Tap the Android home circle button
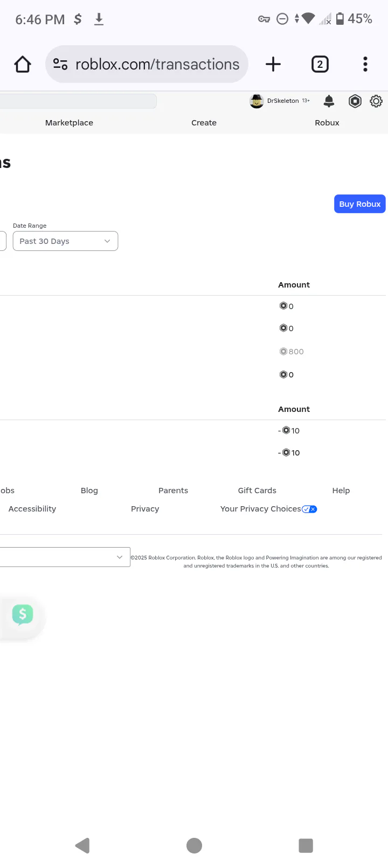This screenshot has width=388, height=868. (194, 845)
